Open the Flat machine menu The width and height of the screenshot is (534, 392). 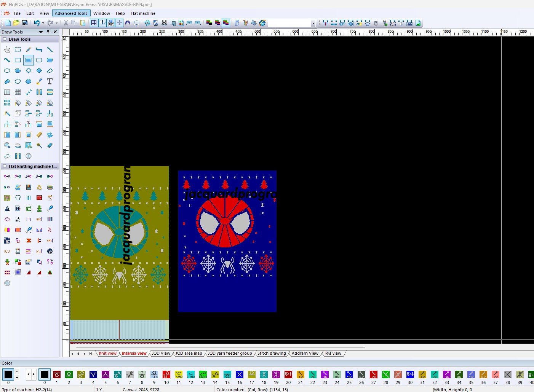pyautogui.click(x=143, y=13)
